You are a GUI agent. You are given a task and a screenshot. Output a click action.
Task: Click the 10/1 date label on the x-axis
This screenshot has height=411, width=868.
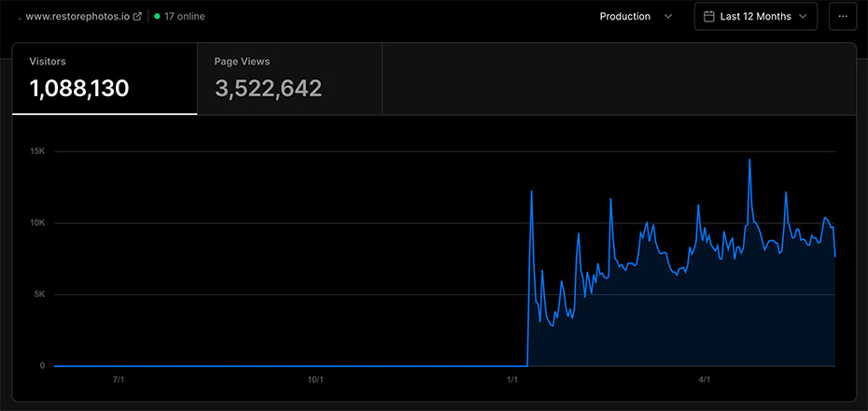click(x=315, y=380)
